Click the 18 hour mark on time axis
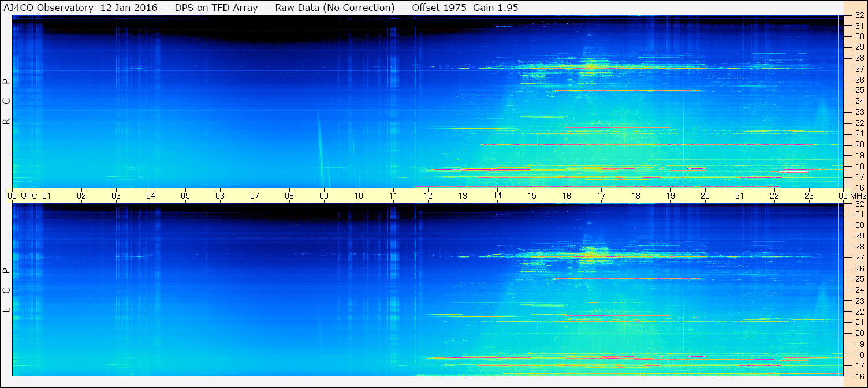This screenshot has height=388, width=868. (x=636, y=196)
